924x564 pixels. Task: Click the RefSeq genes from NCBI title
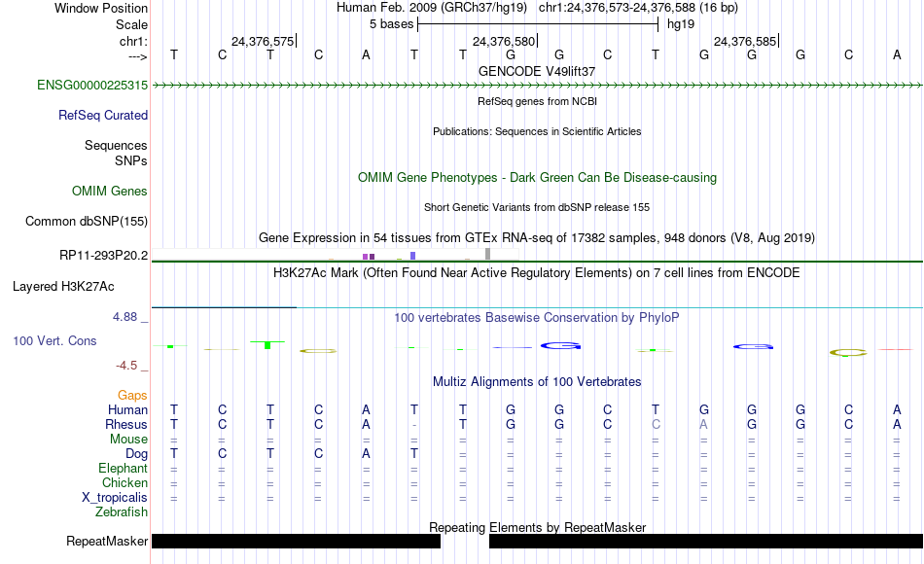pos(537,101)
